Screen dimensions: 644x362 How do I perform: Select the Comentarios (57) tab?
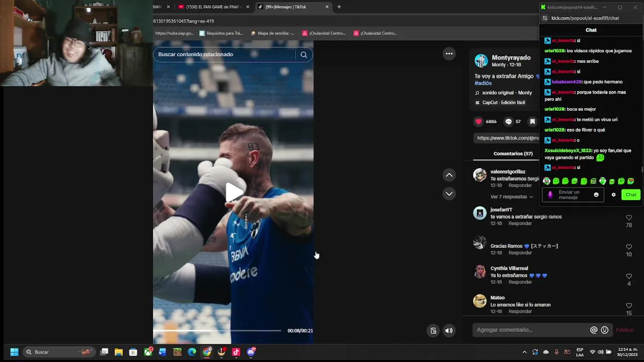pyautogui.click(x=513, y=153)
